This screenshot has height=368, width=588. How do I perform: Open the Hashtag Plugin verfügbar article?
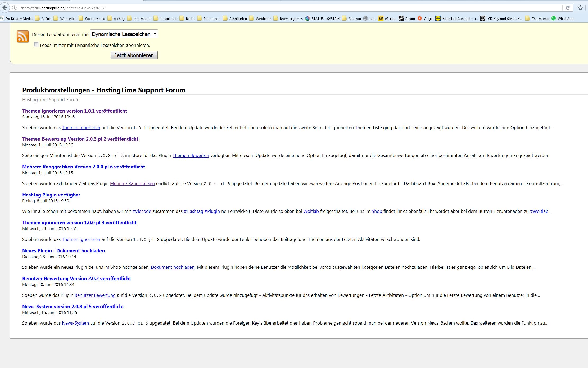click(51, 195)
